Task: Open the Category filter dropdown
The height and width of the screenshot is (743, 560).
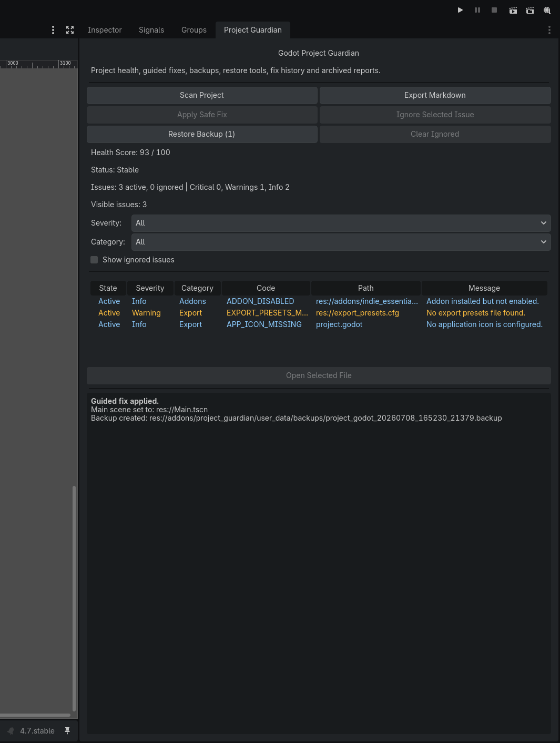Action: coord(341,242)
